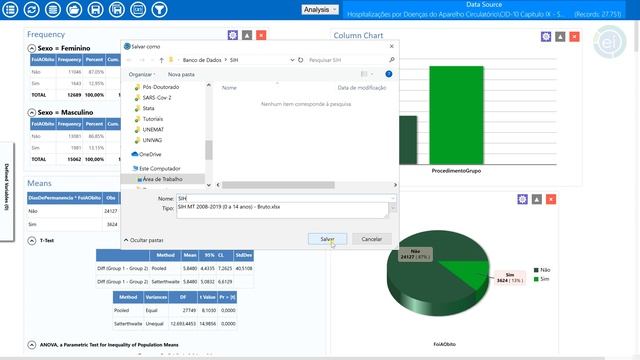Screen dimensions: 640x360
Task: Collapse Column Chart gadget triangle button
Action: (560, 37)
